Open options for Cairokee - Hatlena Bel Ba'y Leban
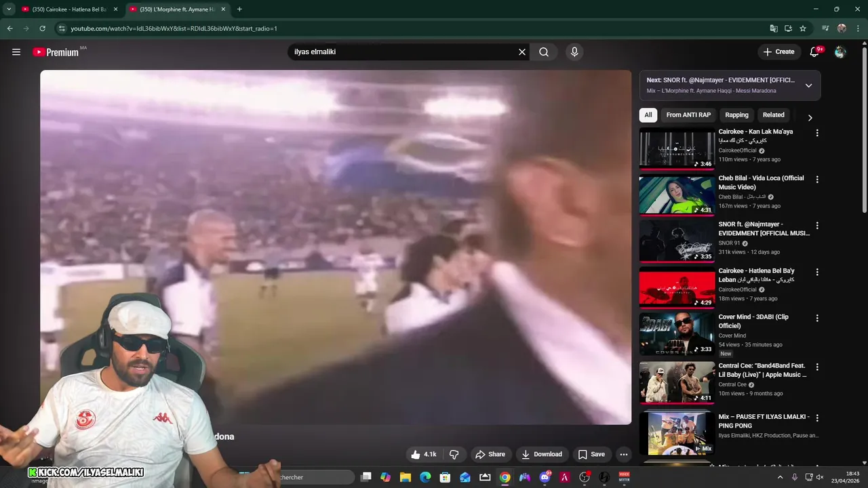This screenshot has height=488, width=868. click(x=817, y=272)
